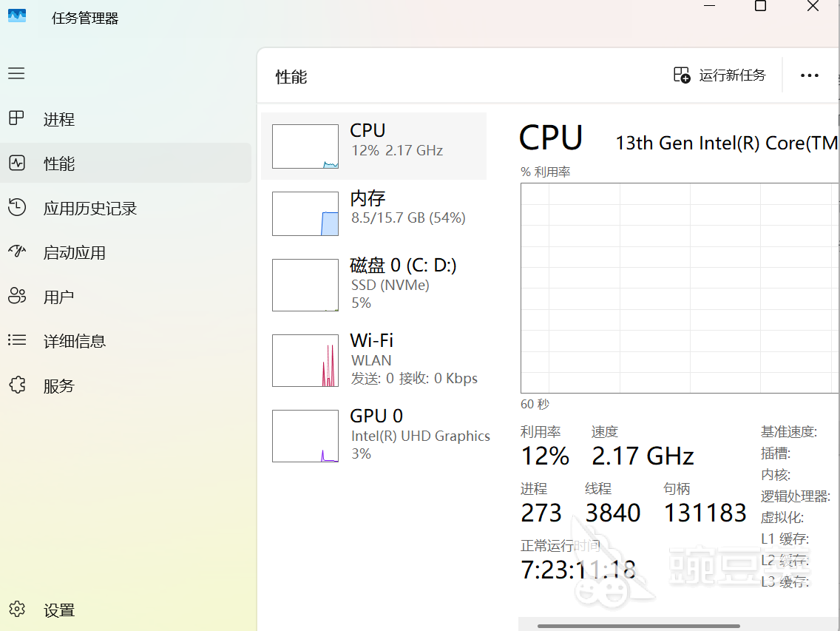Select the GPU 0 Intel UHD Graphics entry
The width and height of the screenshot is (840, 631).
click(373, 435)
